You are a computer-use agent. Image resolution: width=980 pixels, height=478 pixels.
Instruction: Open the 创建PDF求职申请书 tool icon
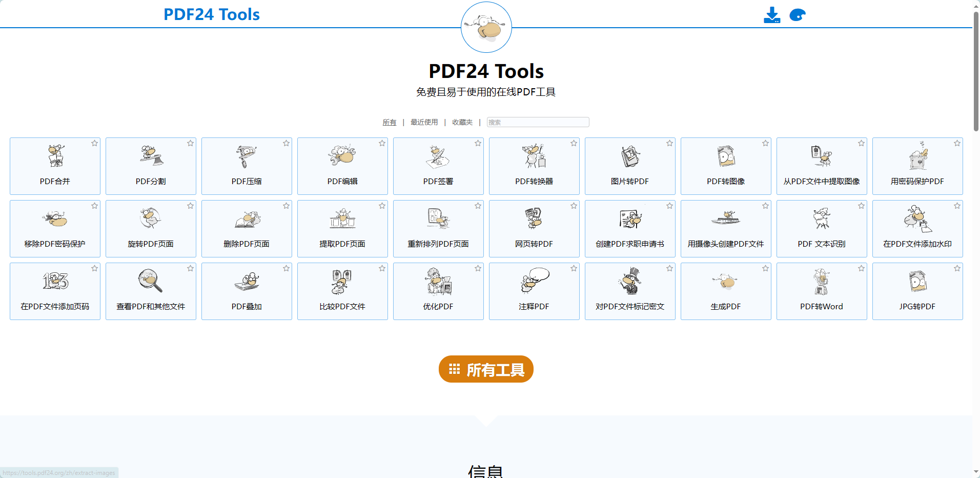click(630, 219)
